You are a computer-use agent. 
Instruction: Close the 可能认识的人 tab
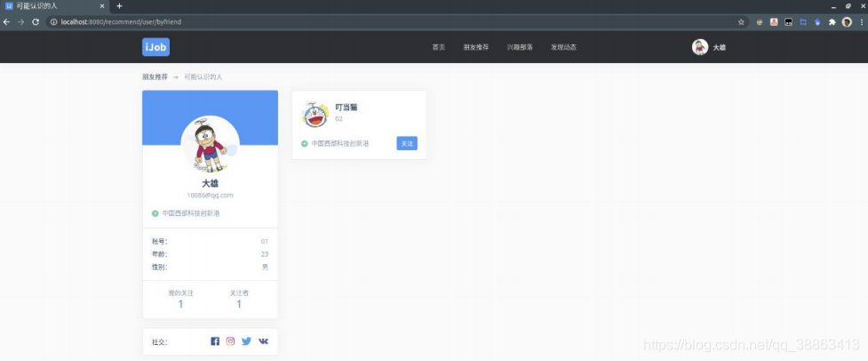pos(102,6)
